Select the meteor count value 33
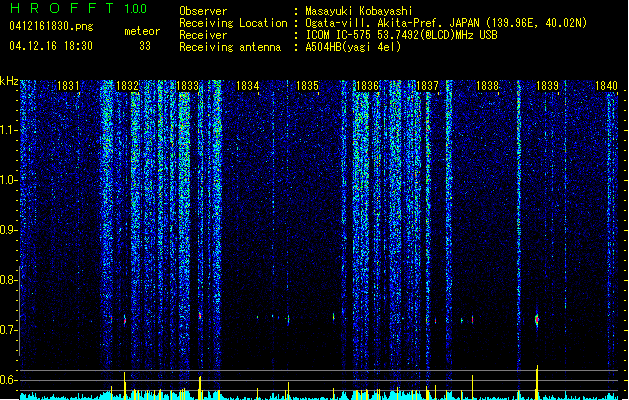 [145, 46]
